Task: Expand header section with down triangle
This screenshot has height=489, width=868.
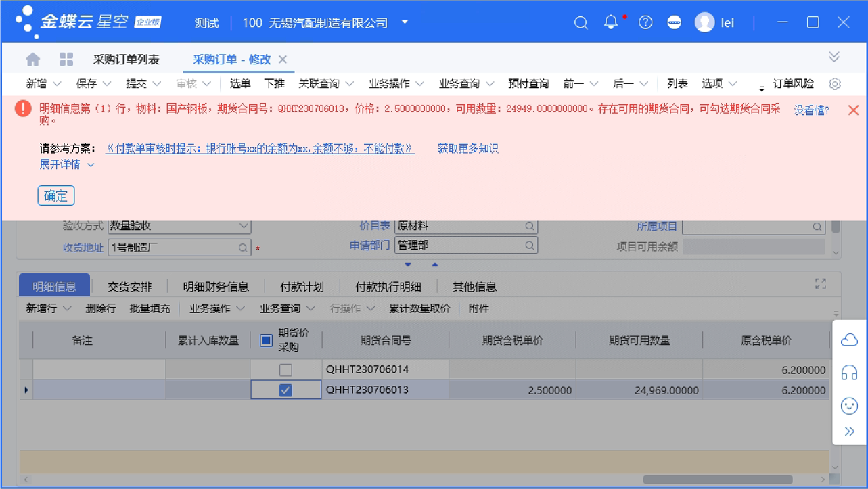Action: (408, 265)
